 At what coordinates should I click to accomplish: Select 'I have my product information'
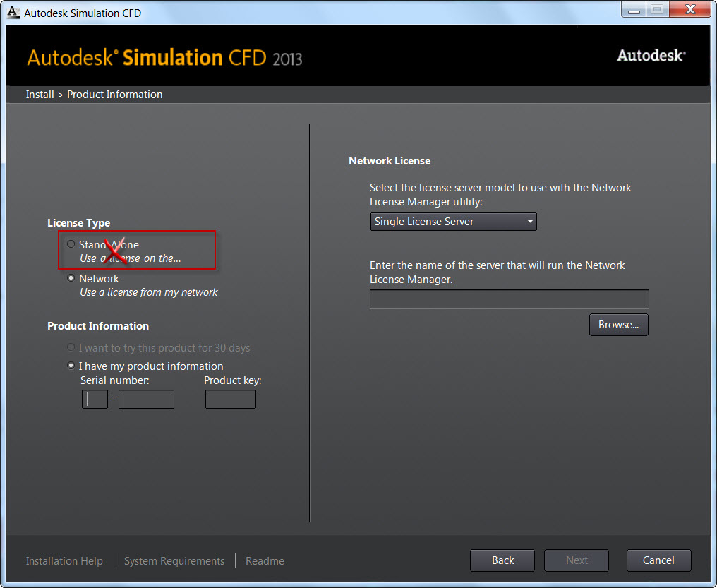[x=71, y=366]
